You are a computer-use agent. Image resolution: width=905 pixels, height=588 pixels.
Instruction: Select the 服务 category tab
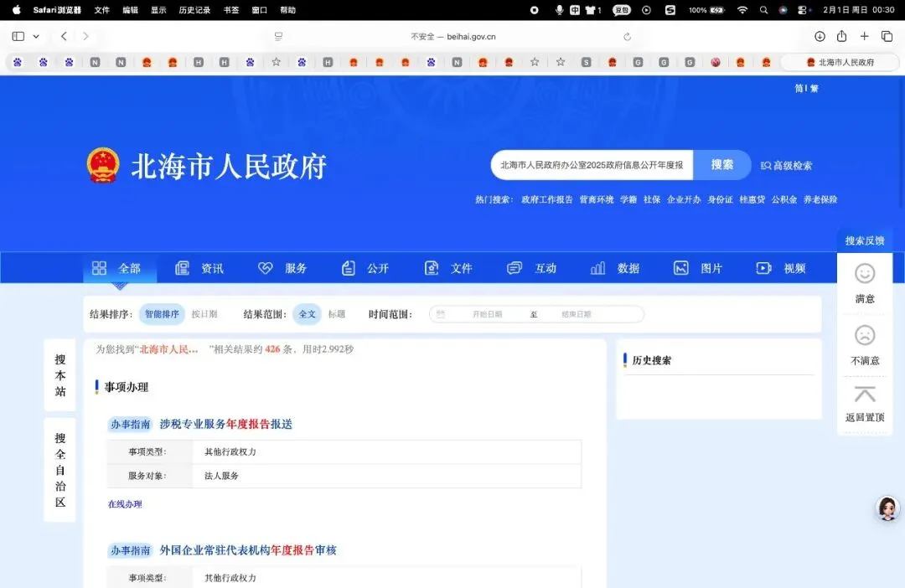click(x=282, y=268)
